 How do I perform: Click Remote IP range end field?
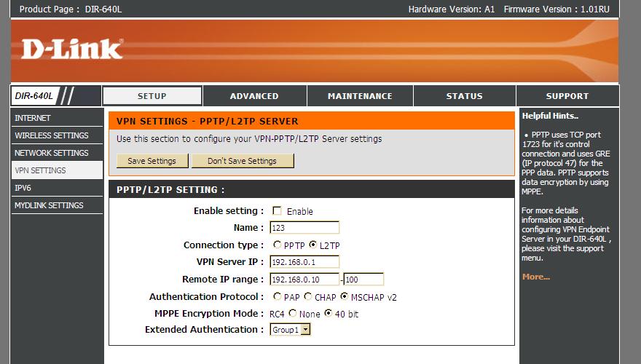click(x=363, y=280)
